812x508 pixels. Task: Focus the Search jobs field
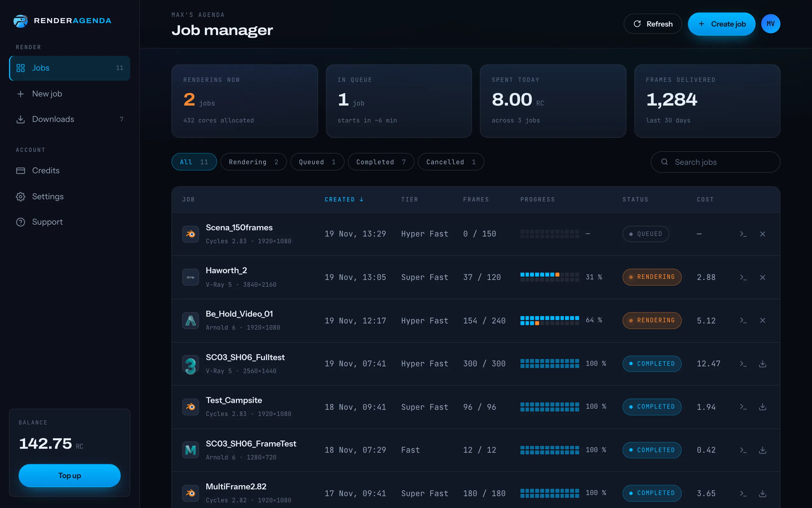[x=715, y=162]
